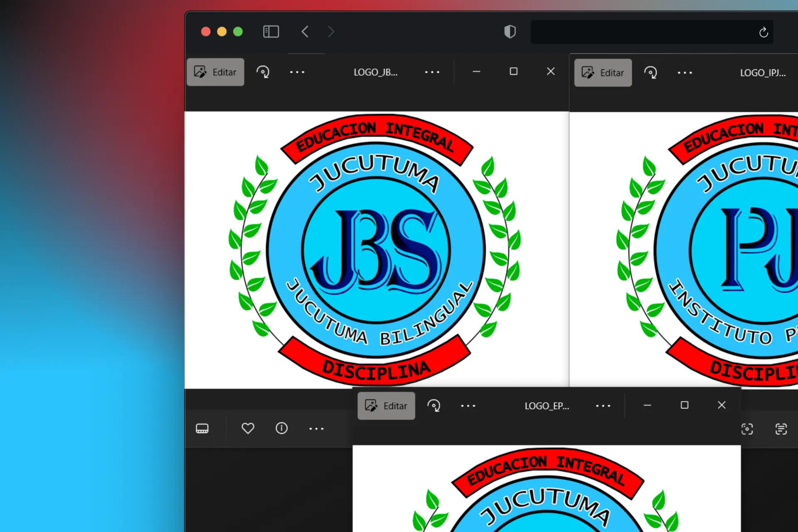
Task: Click Editar in the LOGO_JB window
Action: pos(215,72)
